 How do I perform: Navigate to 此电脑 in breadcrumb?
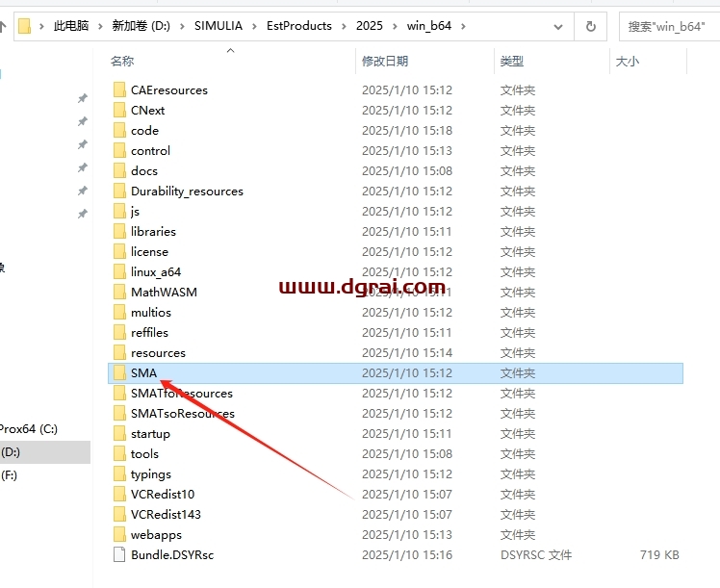coord(71,26)
